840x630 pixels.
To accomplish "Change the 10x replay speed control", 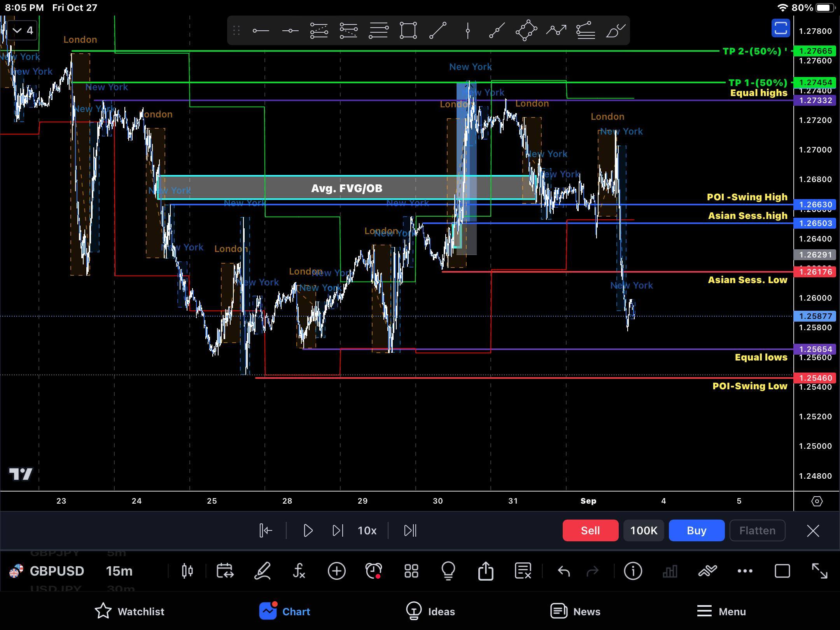I will (367, 530).
